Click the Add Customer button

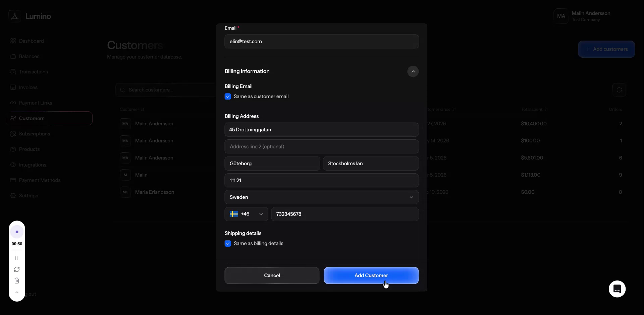[x=371, y=275]
